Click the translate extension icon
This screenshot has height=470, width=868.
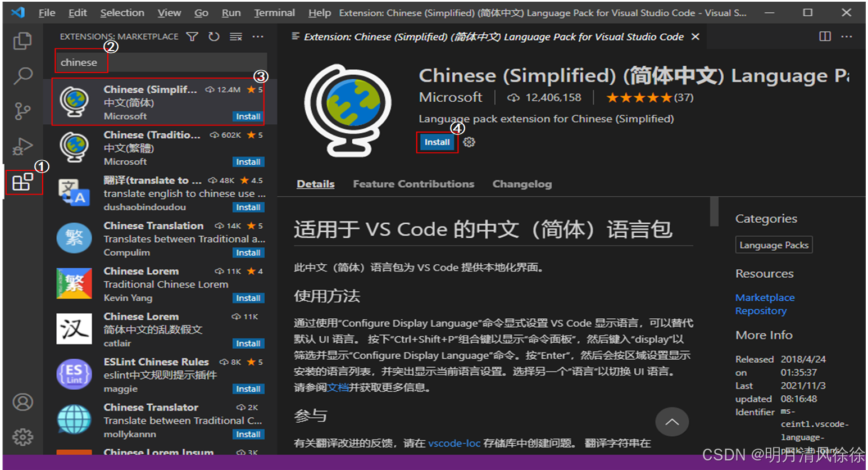74,193
